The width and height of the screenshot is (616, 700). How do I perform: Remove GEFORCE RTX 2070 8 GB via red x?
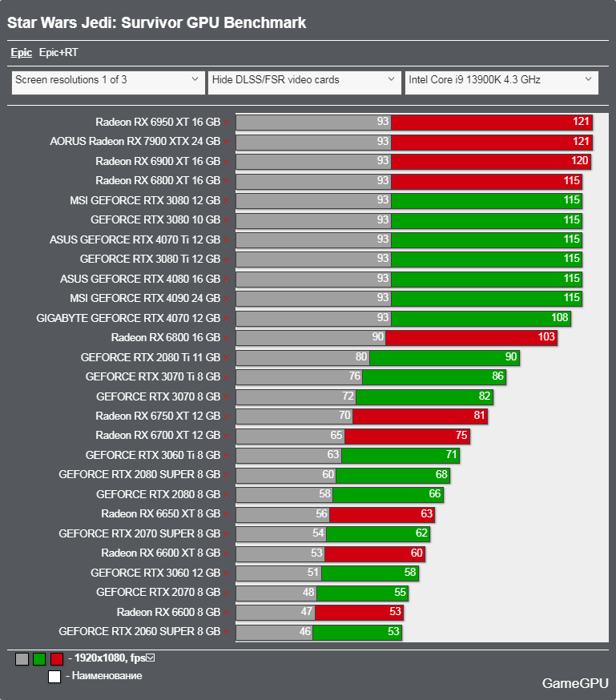[x=227, y=593]
